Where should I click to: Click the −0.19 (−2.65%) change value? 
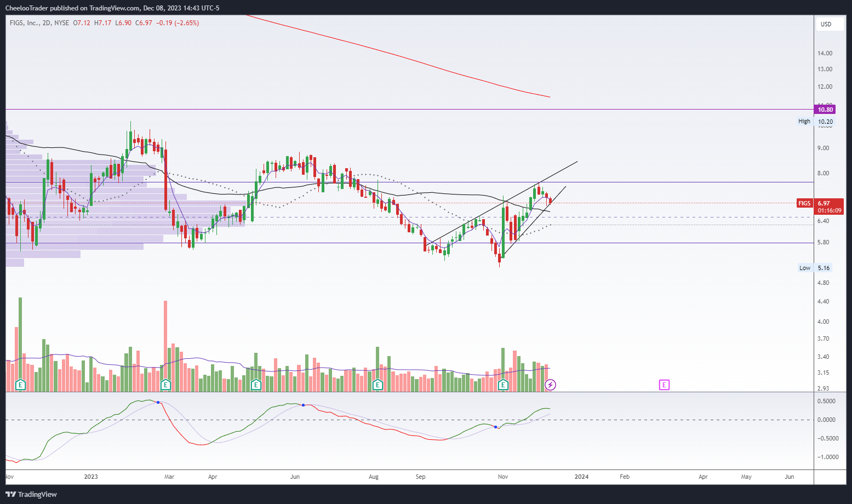point(178,23)
